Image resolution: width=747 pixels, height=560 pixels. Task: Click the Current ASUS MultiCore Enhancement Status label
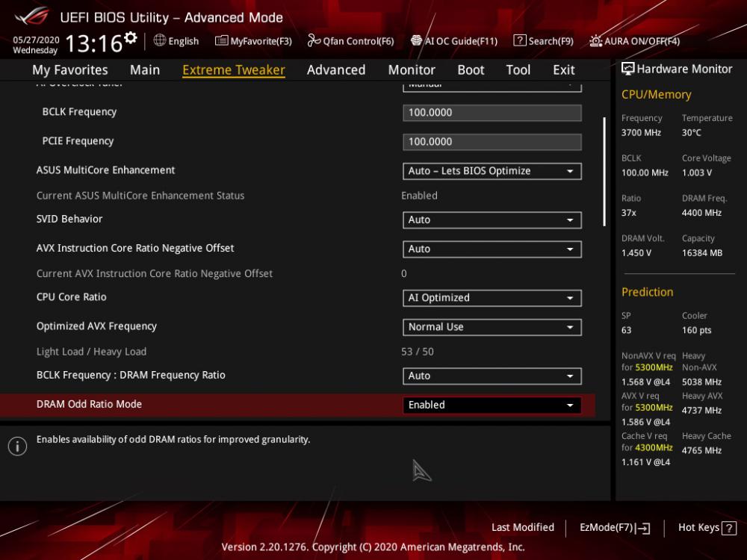140,195
